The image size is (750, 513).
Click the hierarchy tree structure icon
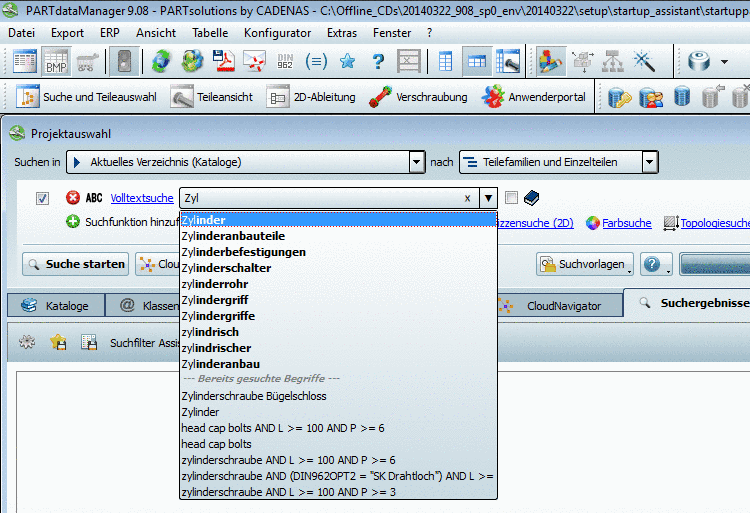coord(613,62)
